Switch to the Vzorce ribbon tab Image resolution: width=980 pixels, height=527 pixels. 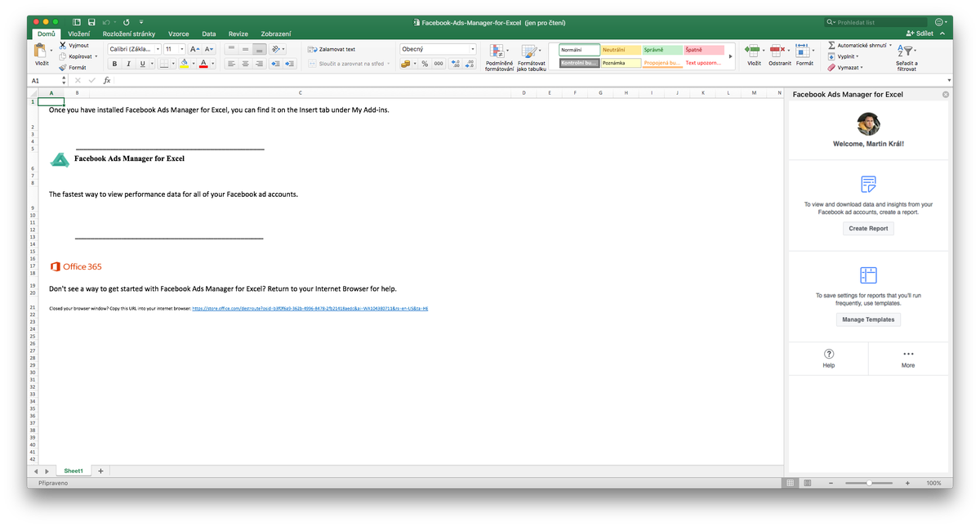pyautogui.click(x=178, y=33)
